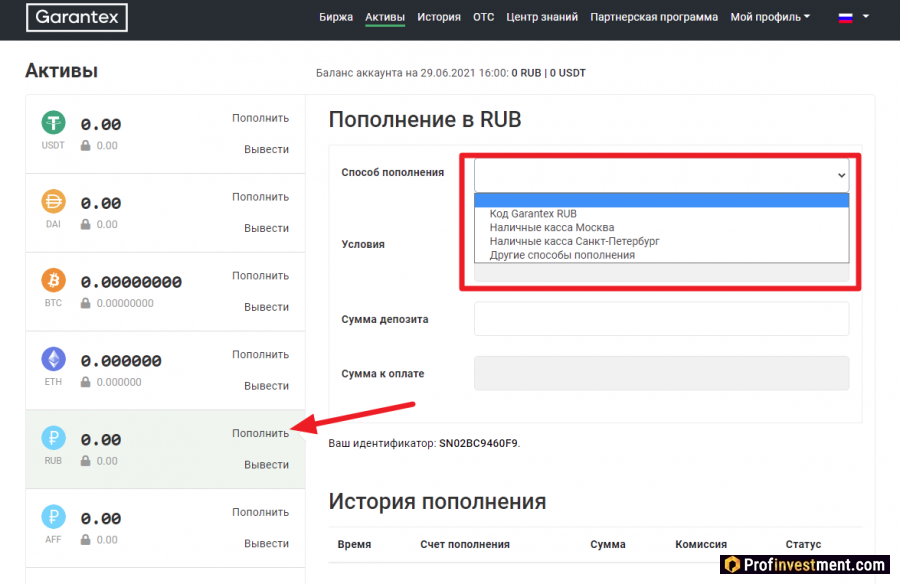The height and width of the screenshot is (584, 900).
Task: Click the BTC Bitcoin coin icon
Action: (x=53, y=280)
